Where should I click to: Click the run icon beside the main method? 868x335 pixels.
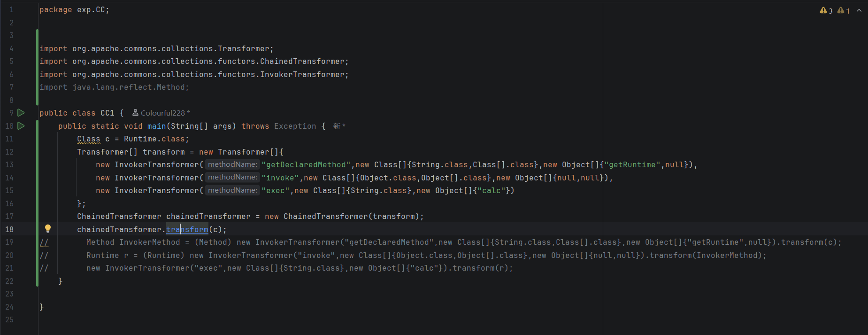(x=21, y=126)
